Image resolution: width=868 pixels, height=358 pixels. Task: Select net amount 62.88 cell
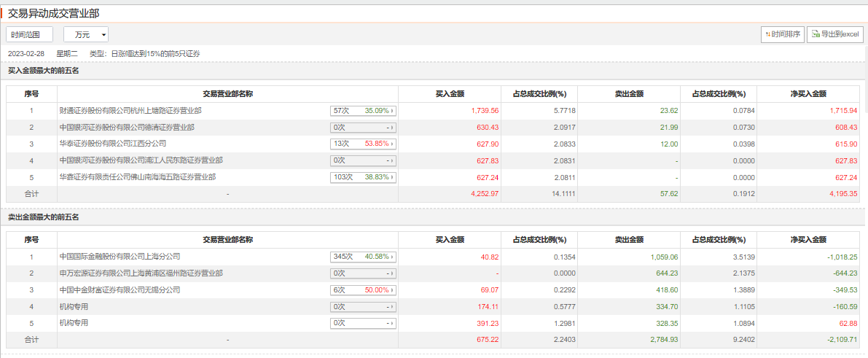coord(809,324)
